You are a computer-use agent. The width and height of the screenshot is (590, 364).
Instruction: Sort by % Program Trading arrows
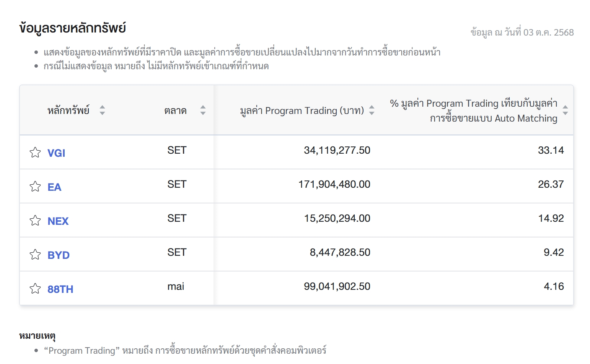pos(565,110)
